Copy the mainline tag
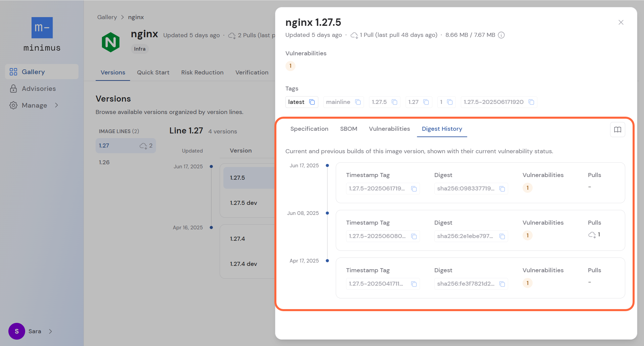Screen dimensions: 644x346 (358, 102)
